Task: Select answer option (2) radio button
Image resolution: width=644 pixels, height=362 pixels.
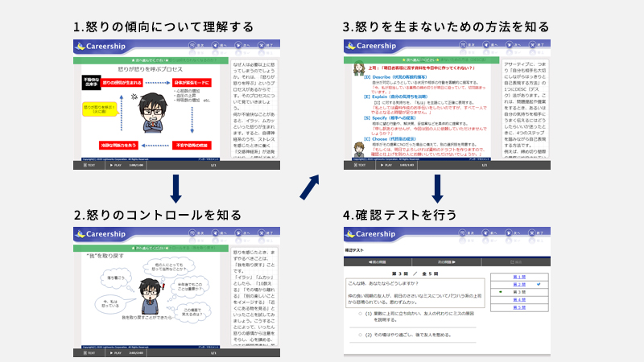Action: click(x=360, y=335)
